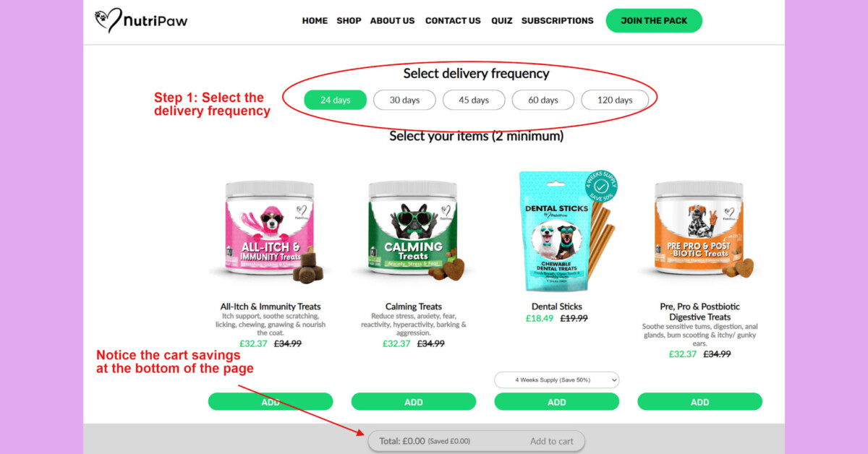Open the 4 Weeks Supply dropdown
868x454 pixels.
557,380
